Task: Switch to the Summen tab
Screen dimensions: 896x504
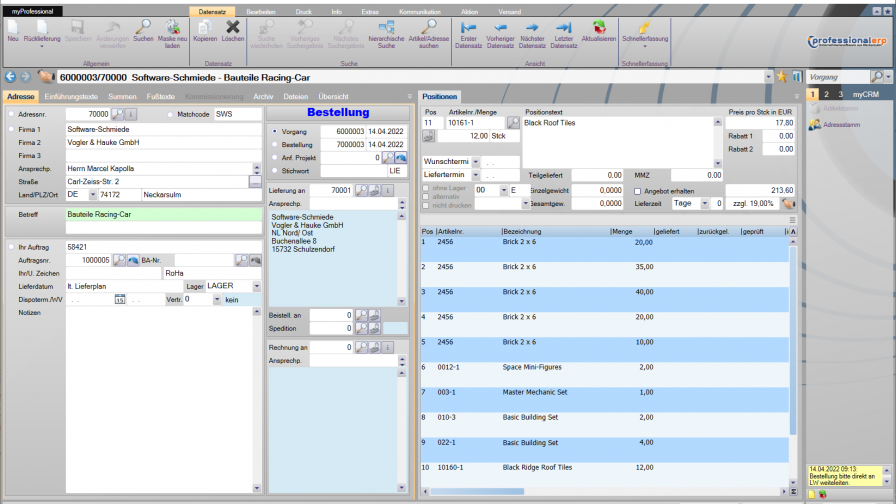Action: 122,96
